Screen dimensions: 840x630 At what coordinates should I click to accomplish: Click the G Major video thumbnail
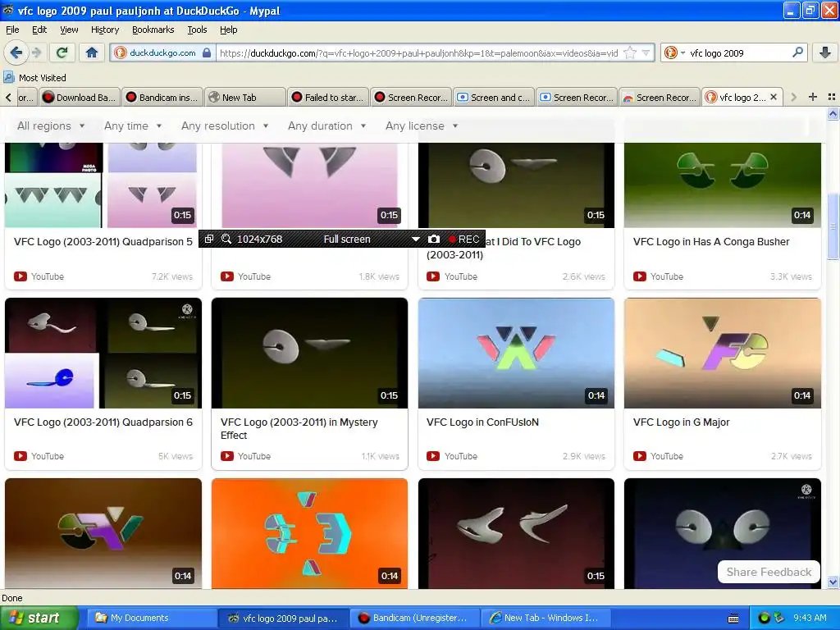pyautogui.click(x=722, y=354)
